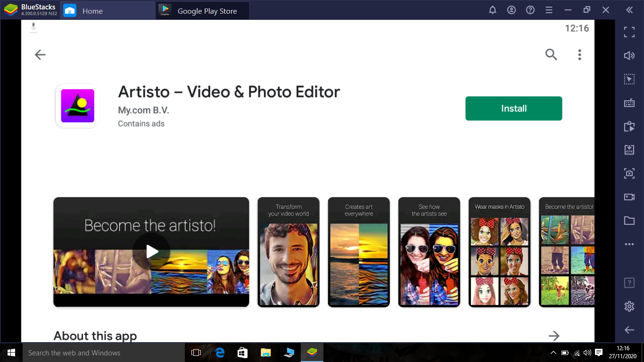Open the three-dot overflow menu in Play Store
Viewport: 644px width, 362px height.
pyautogui.click(x=579, y=55)
